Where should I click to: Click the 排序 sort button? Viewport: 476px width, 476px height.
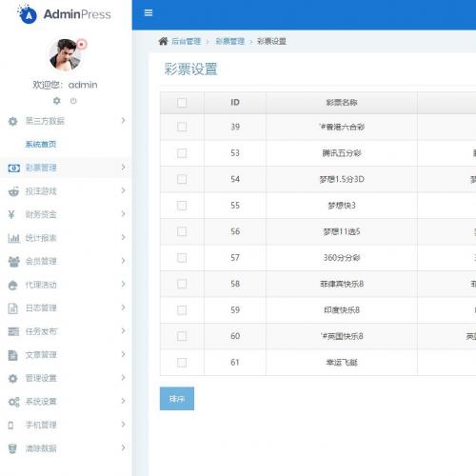tap(177, 399)
